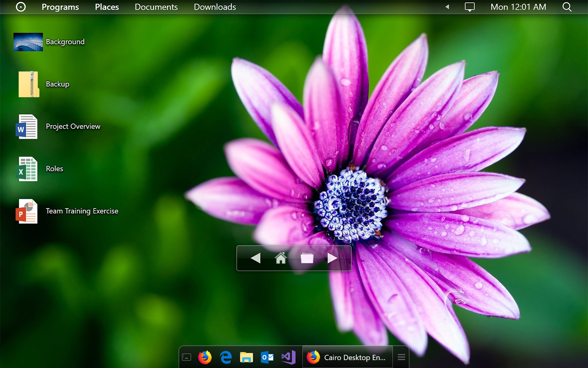Toggle the show desktop button

pos(186,357)
